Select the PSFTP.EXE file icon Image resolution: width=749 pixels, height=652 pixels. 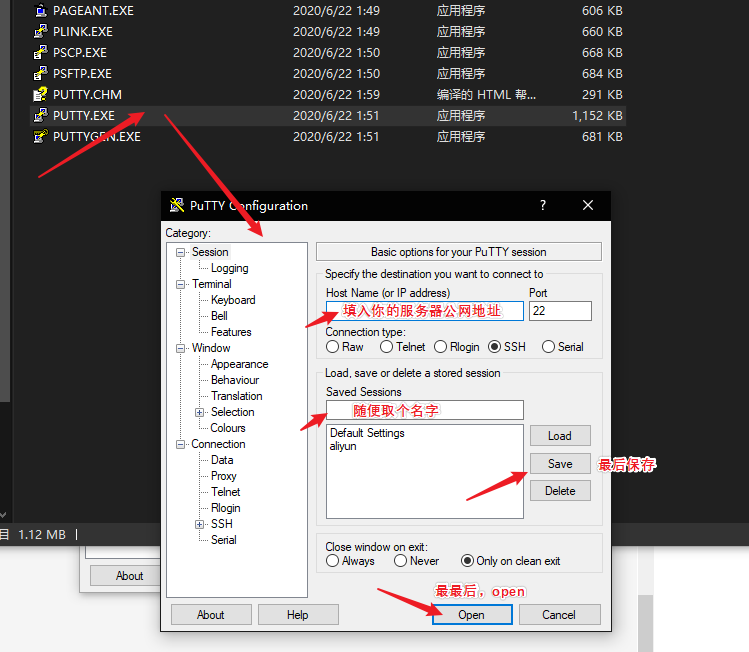(41, 74)
